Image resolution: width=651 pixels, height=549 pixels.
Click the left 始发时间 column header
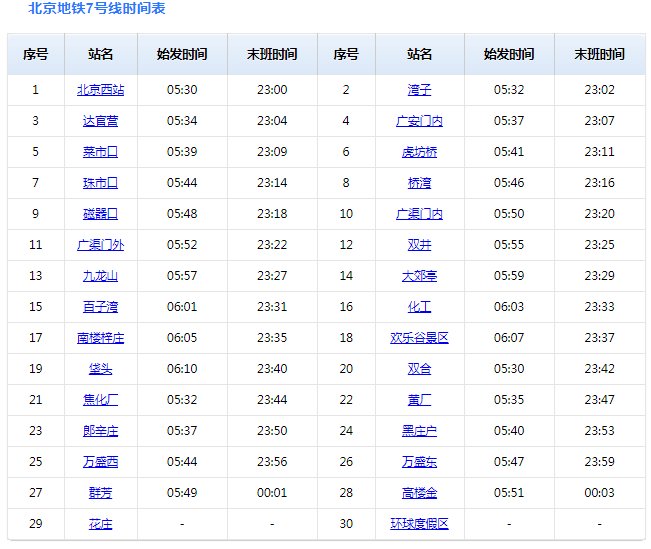(x=182, y=54)
